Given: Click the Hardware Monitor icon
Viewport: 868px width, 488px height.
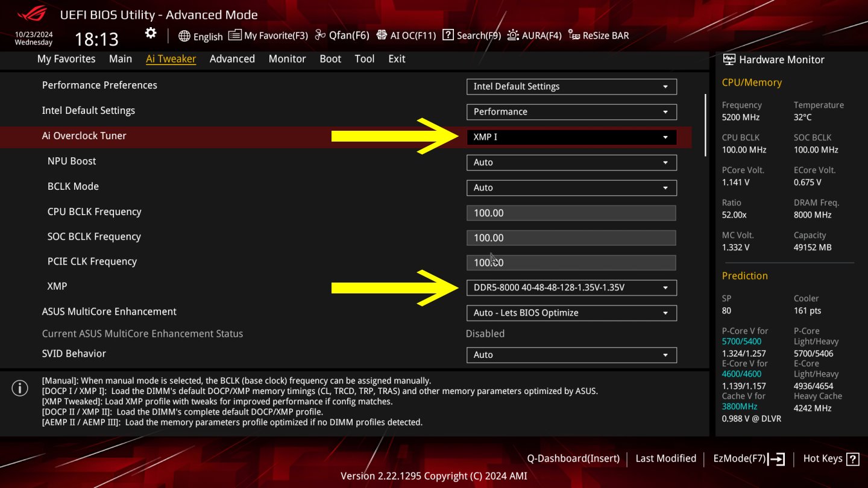Looking at the screenshot, I should pyautogui.click(x=729, y=60).
